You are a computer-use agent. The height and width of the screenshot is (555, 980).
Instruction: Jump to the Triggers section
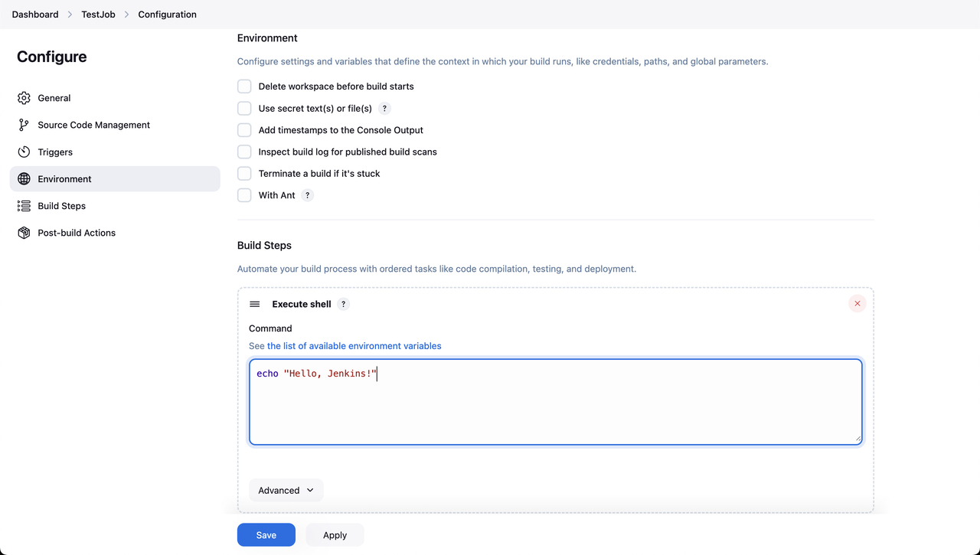click(x=115, y=152)
